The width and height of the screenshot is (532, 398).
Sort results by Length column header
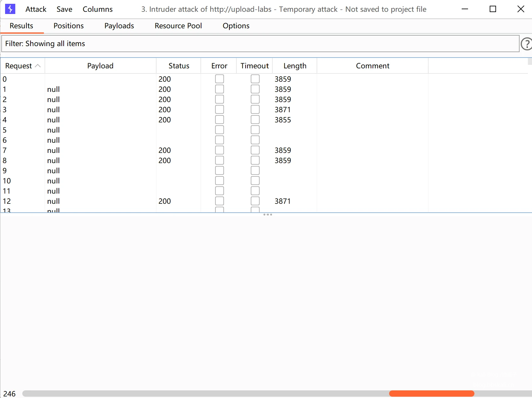click(x=295, y=66)
